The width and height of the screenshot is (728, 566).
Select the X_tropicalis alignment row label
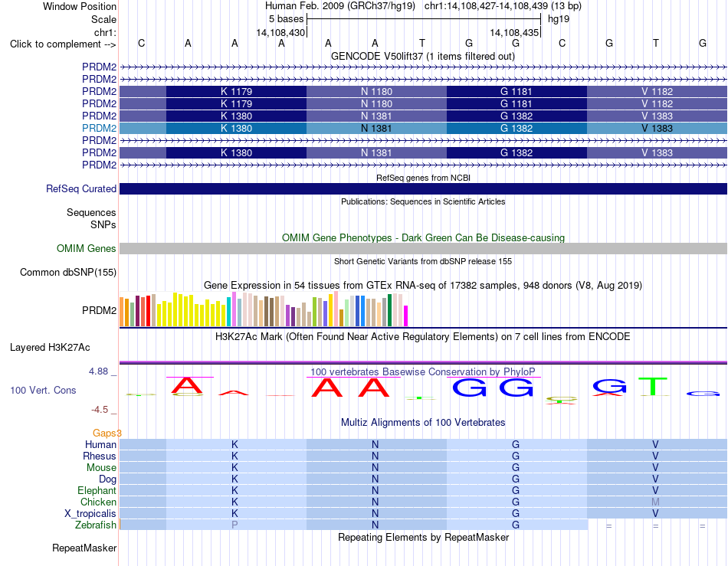[x=90, y=514]
